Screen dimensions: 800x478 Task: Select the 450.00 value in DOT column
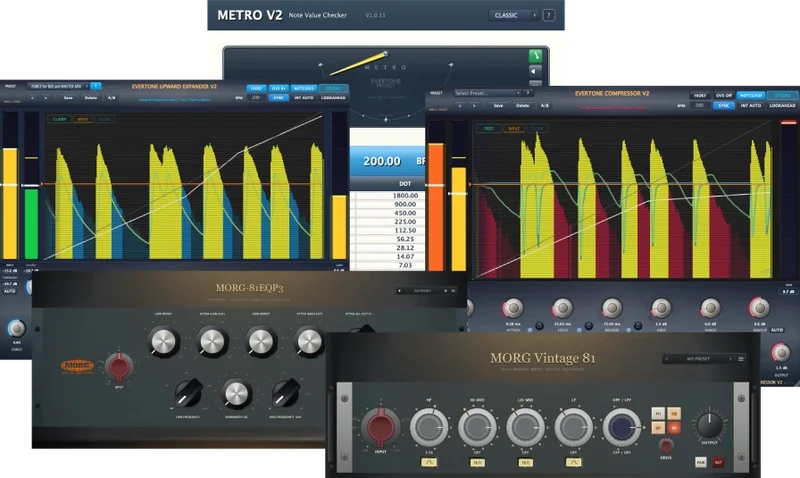(x=405, y=213)
